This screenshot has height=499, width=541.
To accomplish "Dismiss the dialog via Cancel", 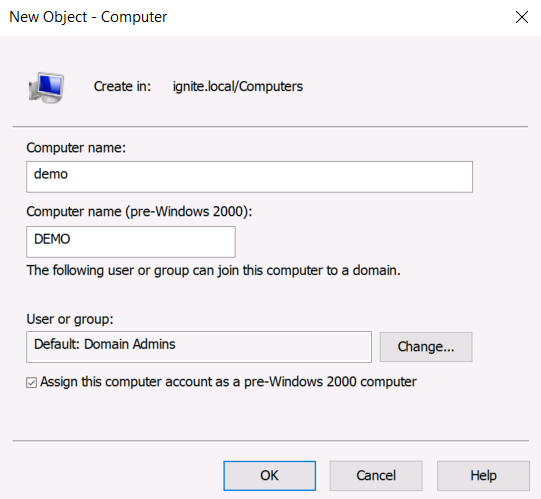I will point(376,476).
